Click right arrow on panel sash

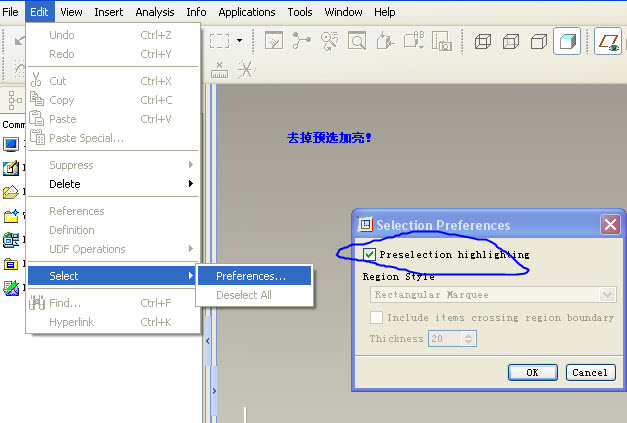(x=214, y=391)
